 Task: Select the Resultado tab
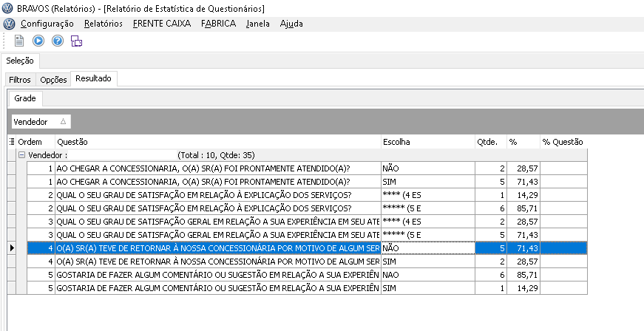(94, 78)
